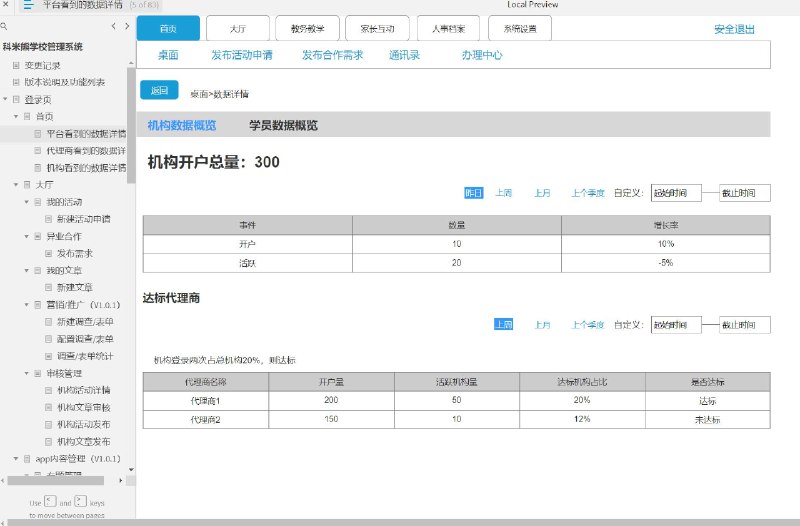Click the page icon beside 调查/表单统计

48,356
